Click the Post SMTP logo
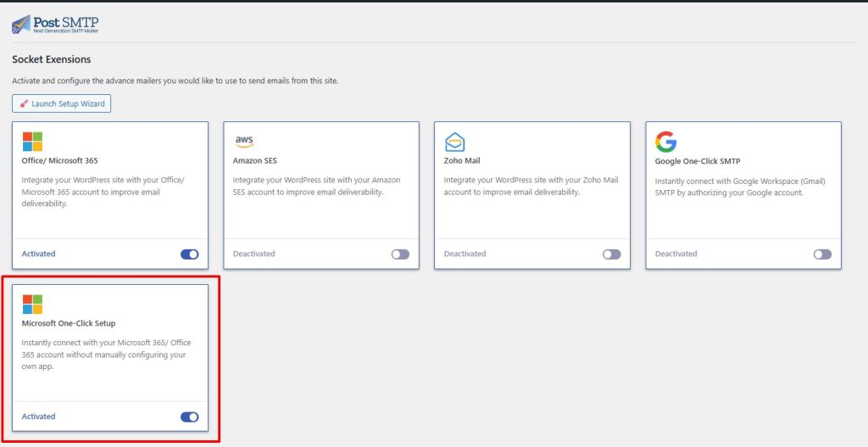Image resolution: width=868 pixels, height=447 pixels. tap(56, 23)
